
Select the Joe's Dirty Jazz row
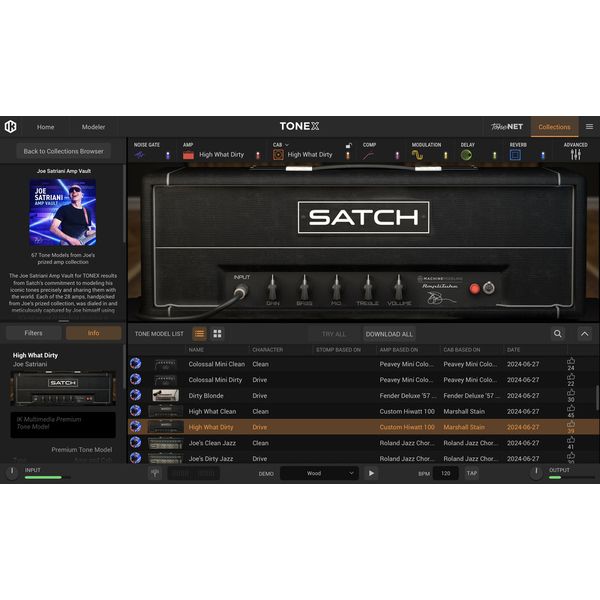coord(364,458)
